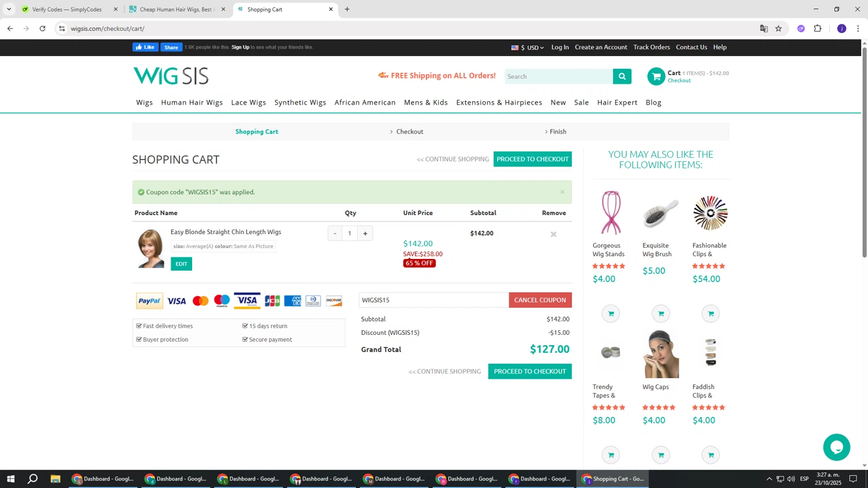Open Mens & Kids menu

[x=426, y=102]
